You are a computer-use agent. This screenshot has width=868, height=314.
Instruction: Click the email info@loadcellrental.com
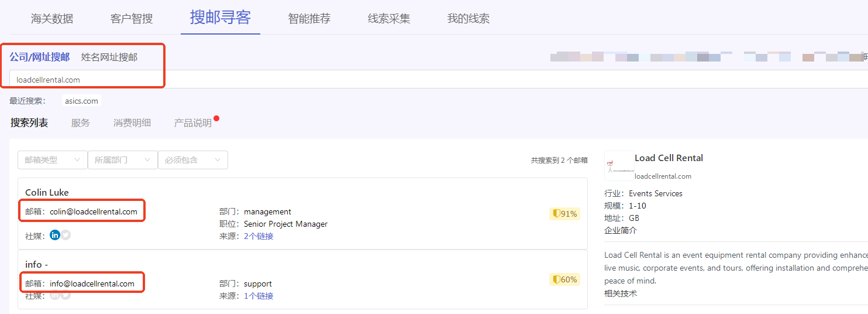[x=92, y=284]
